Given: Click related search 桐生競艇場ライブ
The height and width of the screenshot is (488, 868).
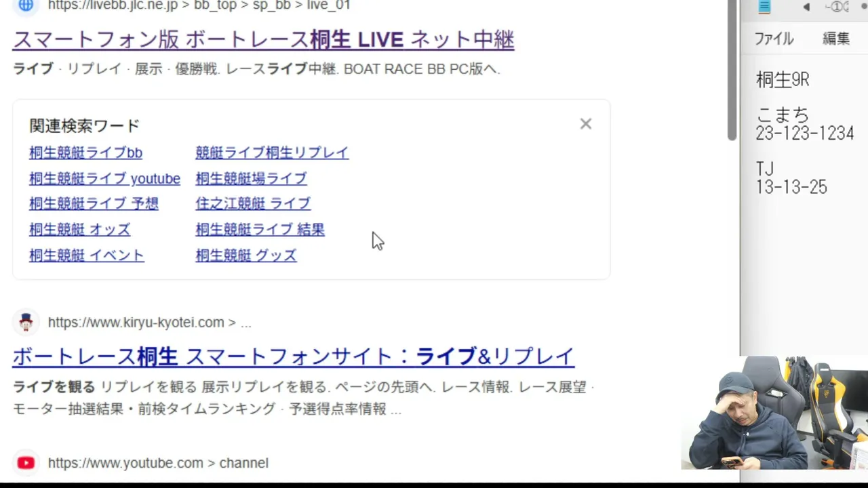Looking at the screenshot, I should (x=251, y=178).
